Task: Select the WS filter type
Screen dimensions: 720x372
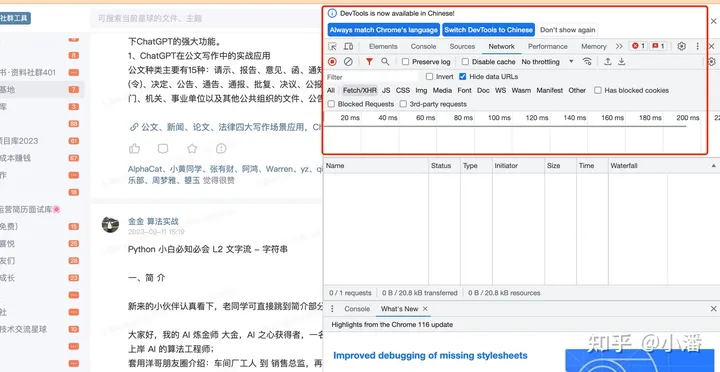Action: (x=501, y=90)
